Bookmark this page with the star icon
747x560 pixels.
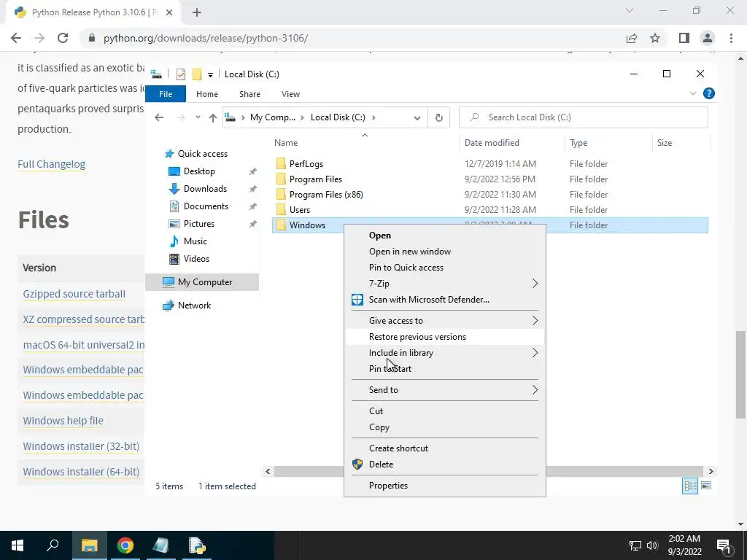tap(655, 38)
